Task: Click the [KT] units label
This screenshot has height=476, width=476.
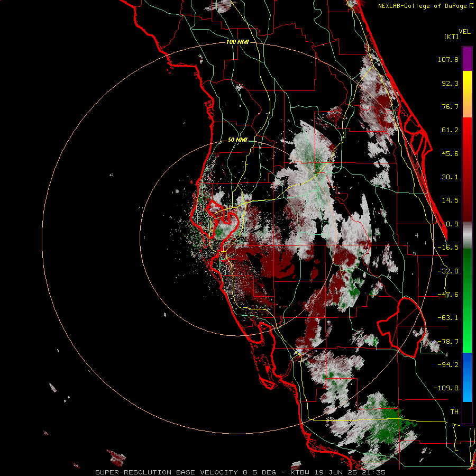Action: [x=452, y=36]
